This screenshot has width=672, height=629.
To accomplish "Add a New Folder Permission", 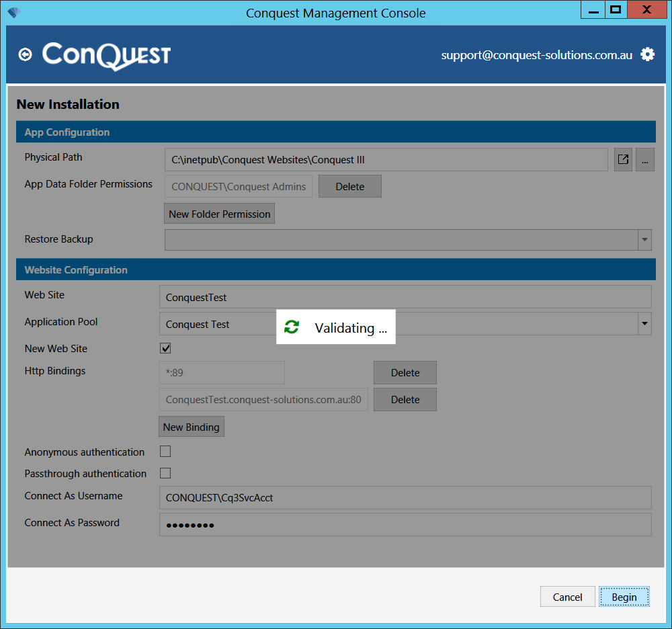I will tap(220, 214).
